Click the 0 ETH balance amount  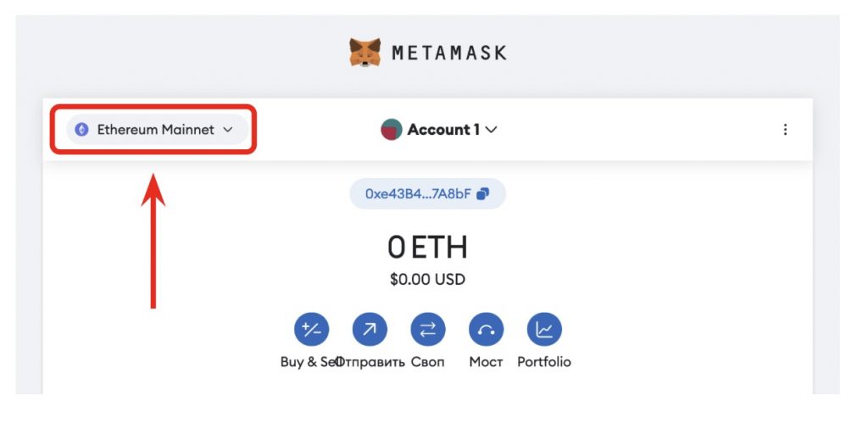[427, 248]
